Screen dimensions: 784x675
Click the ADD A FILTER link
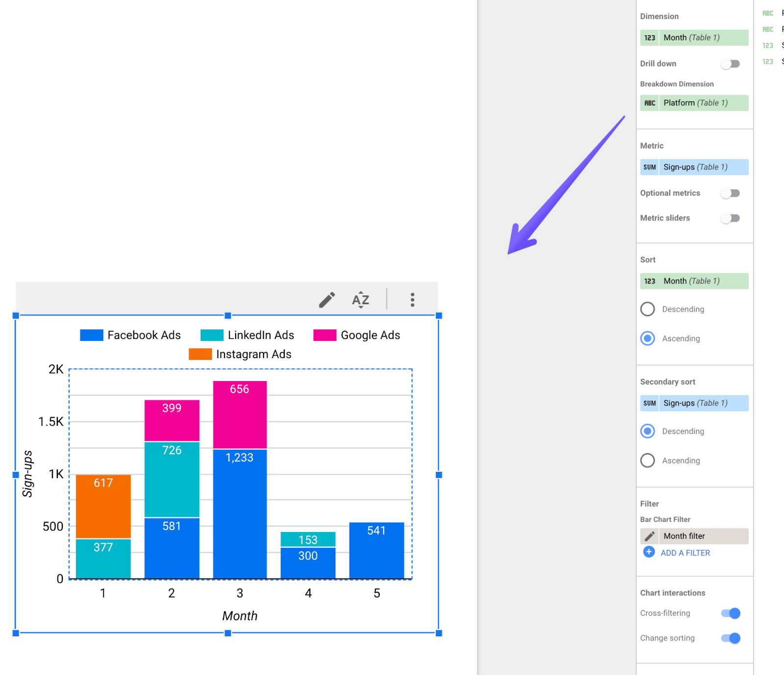pos(685,553)
